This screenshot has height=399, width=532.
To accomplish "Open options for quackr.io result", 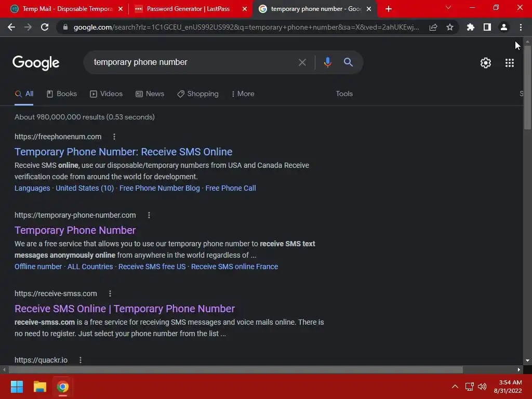I will [x=81, y=360].
